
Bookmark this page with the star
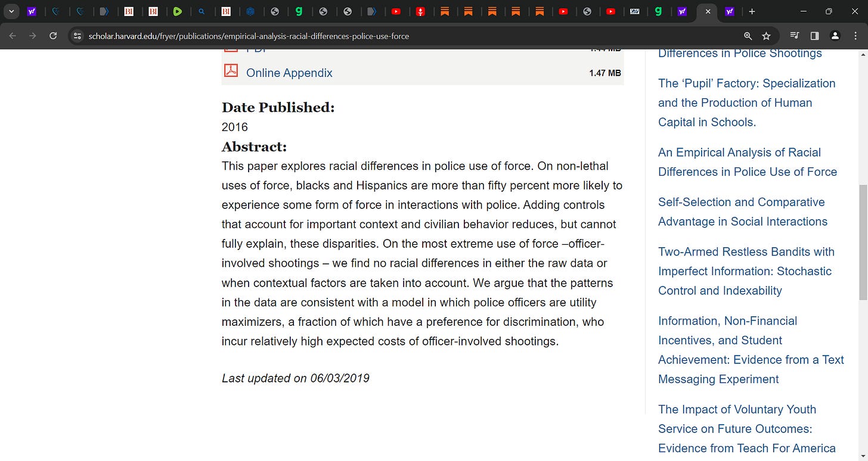[x=766, y=36]
